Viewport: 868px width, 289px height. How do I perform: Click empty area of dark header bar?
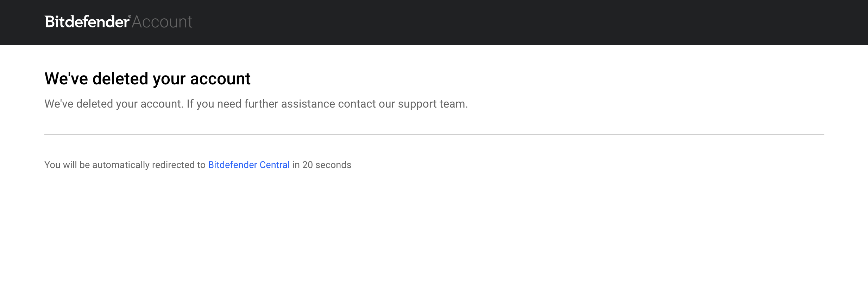(x=528, y=22)
